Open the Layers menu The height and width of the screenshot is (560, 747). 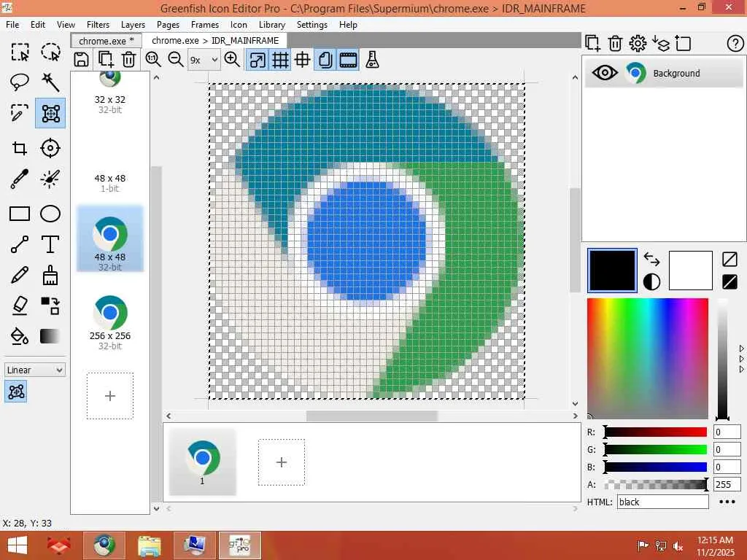(x=133, y=25)
